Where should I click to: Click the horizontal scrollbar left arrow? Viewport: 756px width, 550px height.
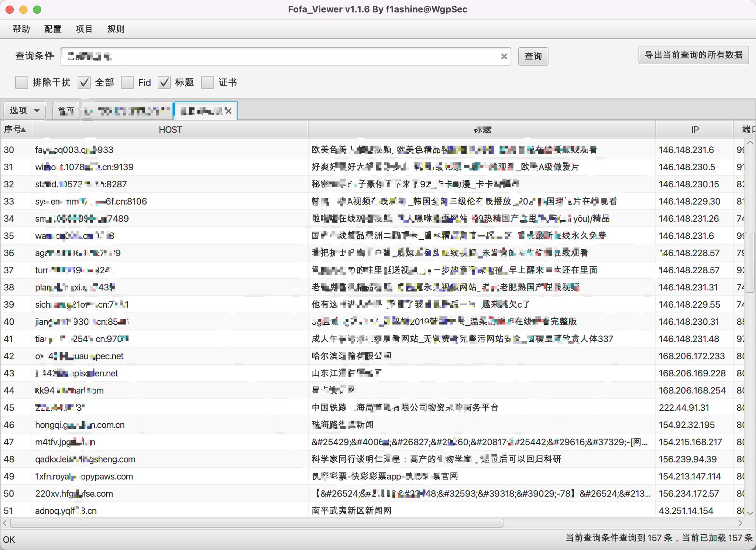(x=4, y=523)
